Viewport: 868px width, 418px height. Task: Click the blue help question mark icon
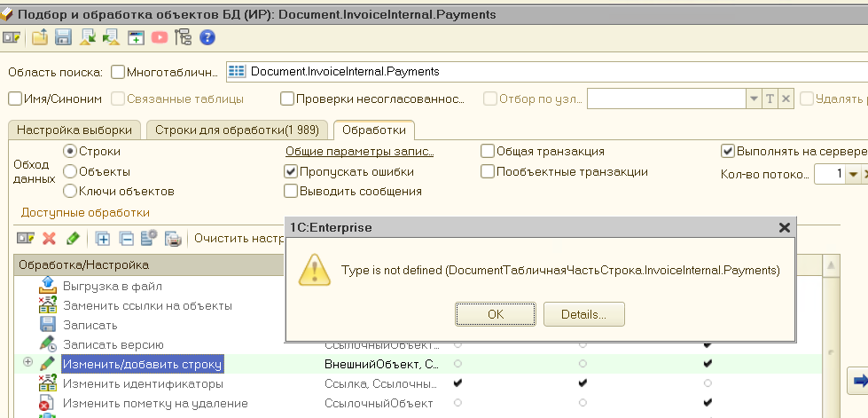pos(207,37)
